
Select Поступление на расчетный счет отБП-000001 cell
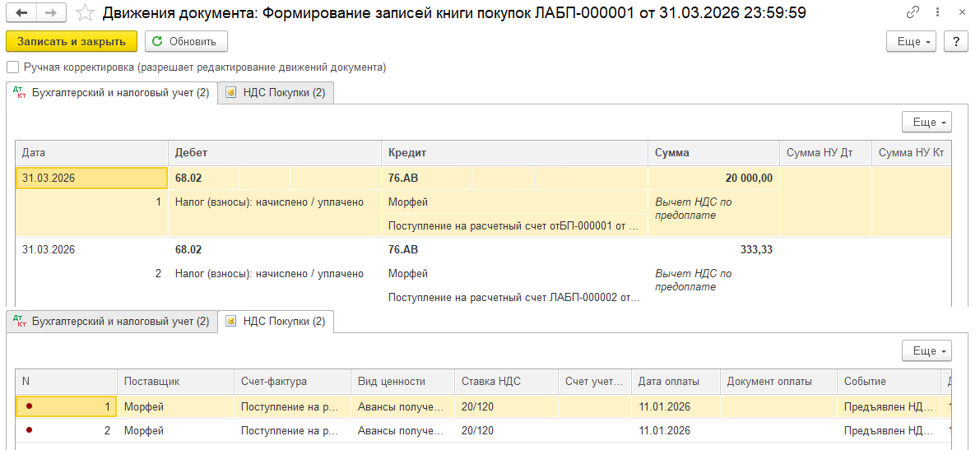(514, 225)
